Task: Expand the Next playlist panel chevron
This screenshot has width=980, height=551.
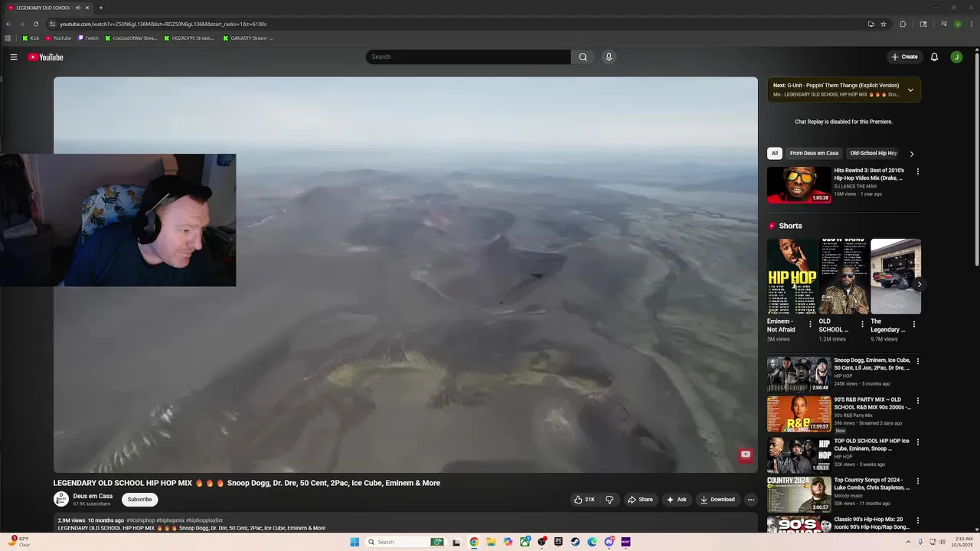Action: [x=910, y=90]
